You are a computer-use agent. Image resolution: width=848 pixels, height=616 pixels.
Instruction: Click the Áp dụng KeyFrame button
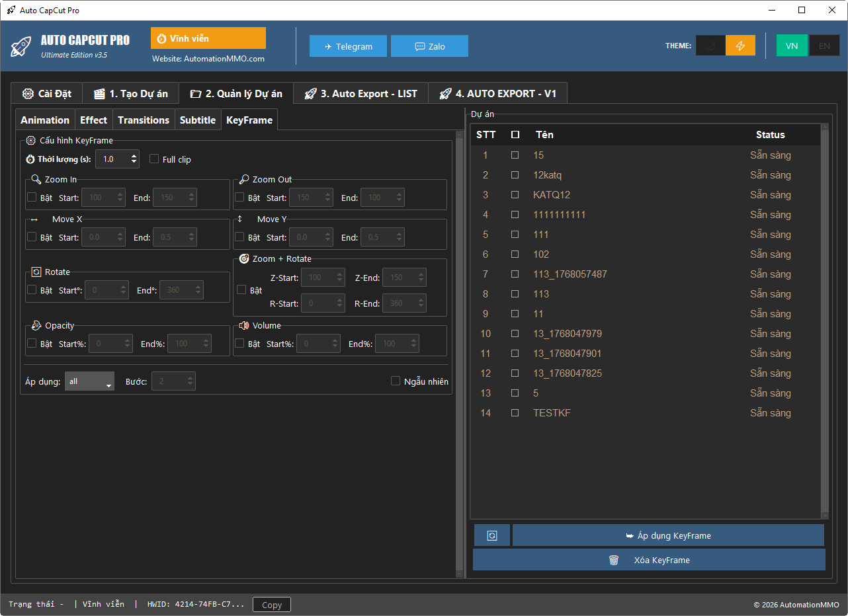click(x=668, y=535)
